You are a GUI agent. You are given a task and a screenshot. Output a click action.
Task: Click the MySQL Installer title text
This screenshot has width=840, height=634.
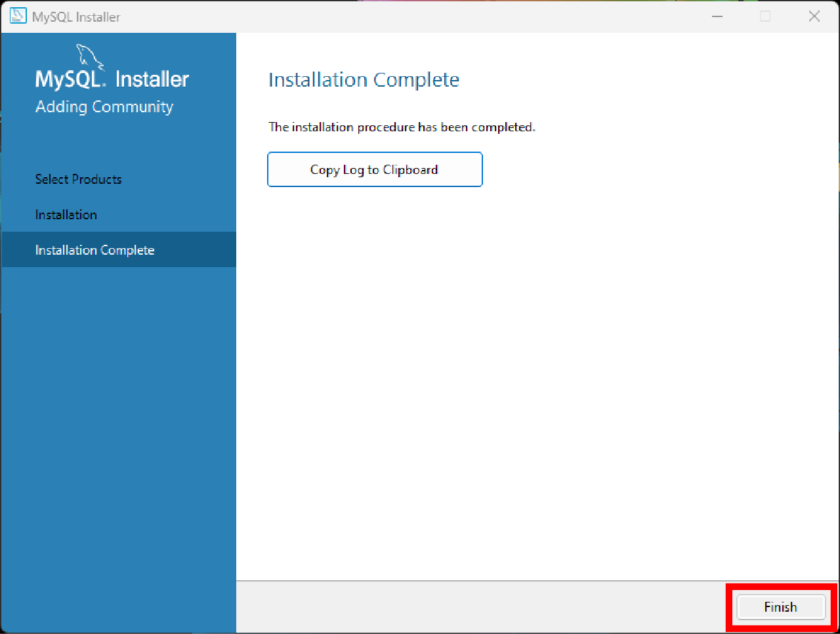77,17
